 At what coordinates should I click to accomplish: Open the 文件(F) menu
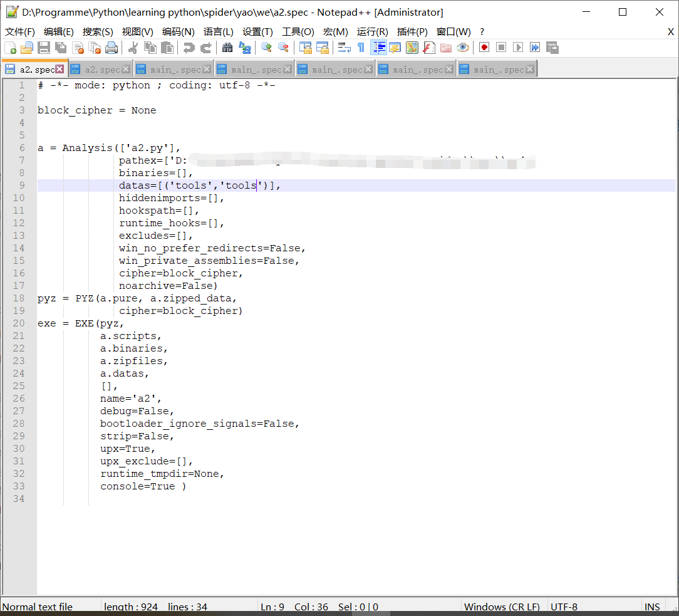pos(20,32)
